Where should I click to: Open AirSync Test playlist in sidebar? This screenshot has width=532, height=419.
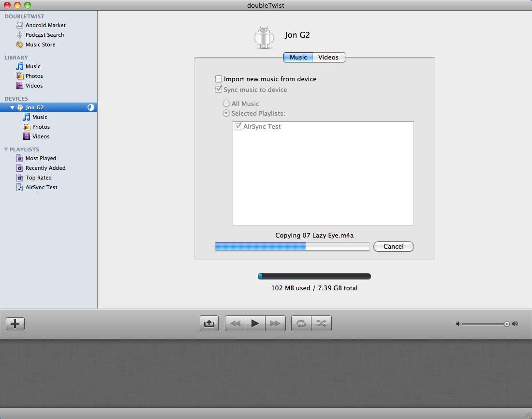[42, 187]
